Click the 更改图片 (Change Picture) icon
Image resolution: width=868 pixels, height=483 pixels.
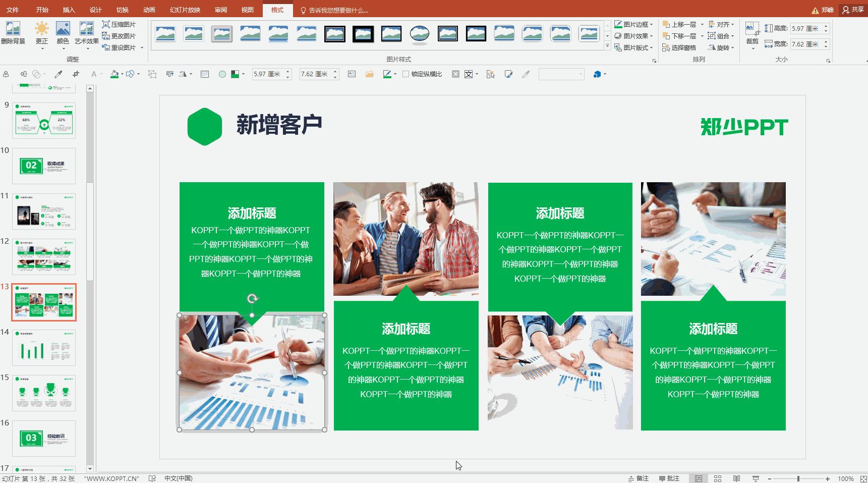107,36
